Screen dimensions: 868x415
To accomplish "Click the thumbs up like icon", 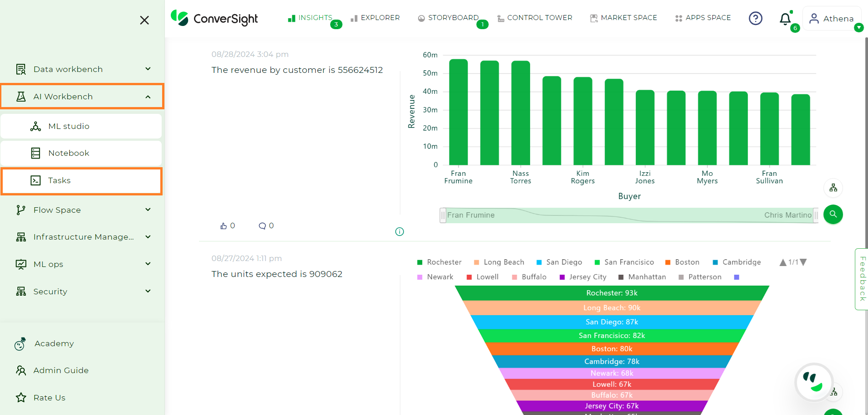I will pyautogui.click(x=224, y=226).
